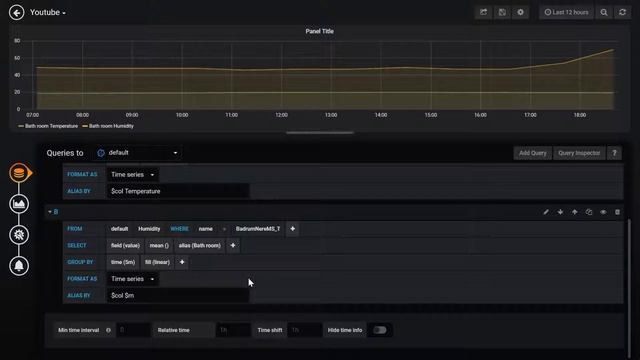Viewport: 640px width, 360px height.
Task: Click the Time shift input field
Action: [304, 330]
